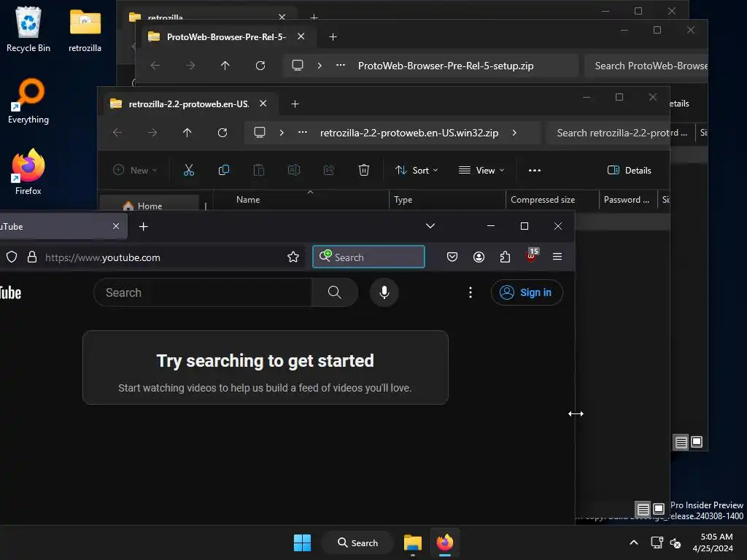Open the Firefox account icon
The width and height of the screenshot is (747, 560).
(x=479, y=257)
